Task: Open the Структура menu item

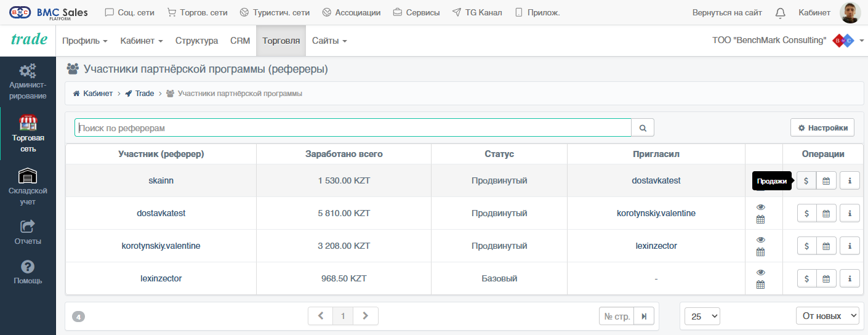Action: (196, 41)
